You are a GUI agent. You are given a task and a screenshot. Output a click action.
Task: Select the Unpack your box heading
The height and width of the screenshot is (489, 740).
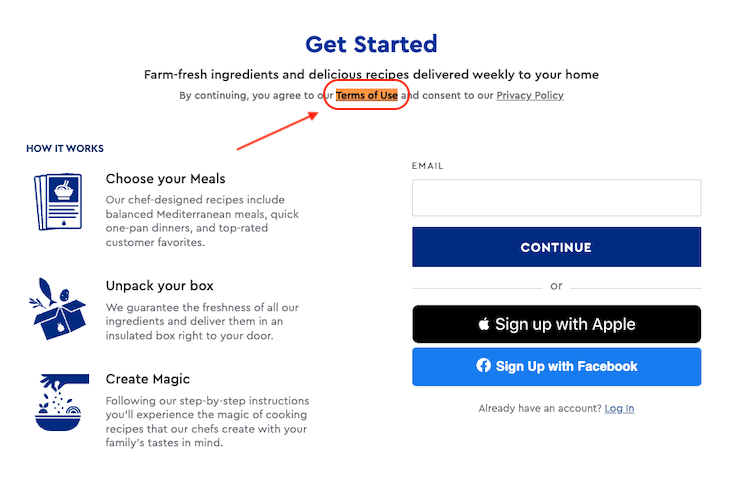pos(160,286)
